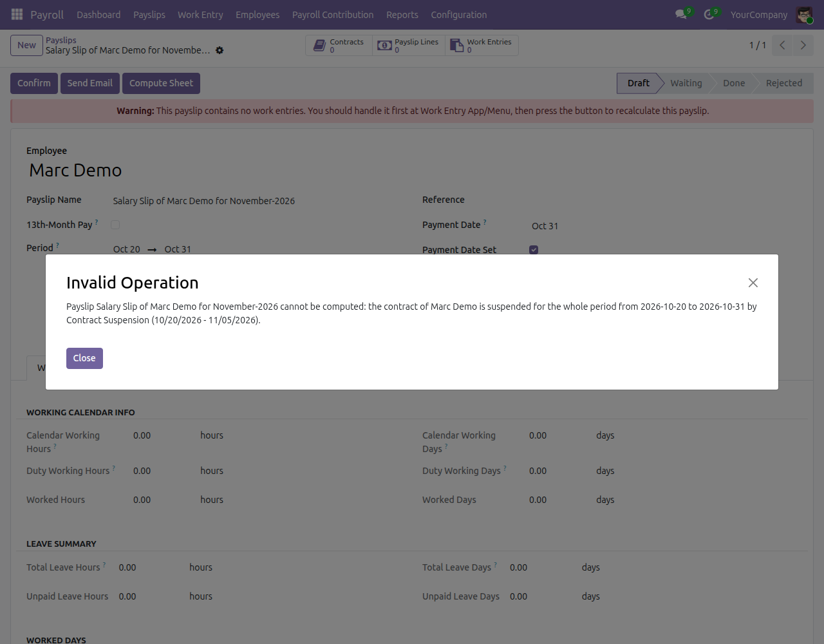Dismiss the Invalid Operation dialog with the X
The height and width of the screenshot is (644, 824).
point(753,283)
